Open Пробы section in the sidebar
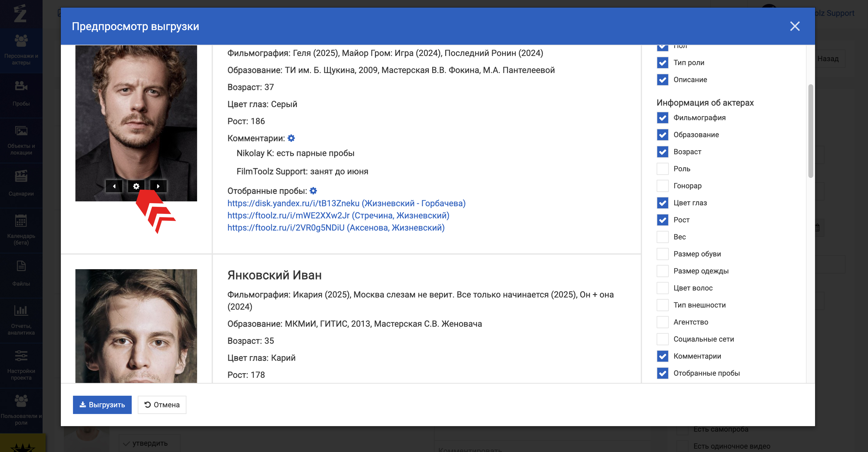Image resolution: width=868 pixels, height=452 pixels. tap(21, 93)
